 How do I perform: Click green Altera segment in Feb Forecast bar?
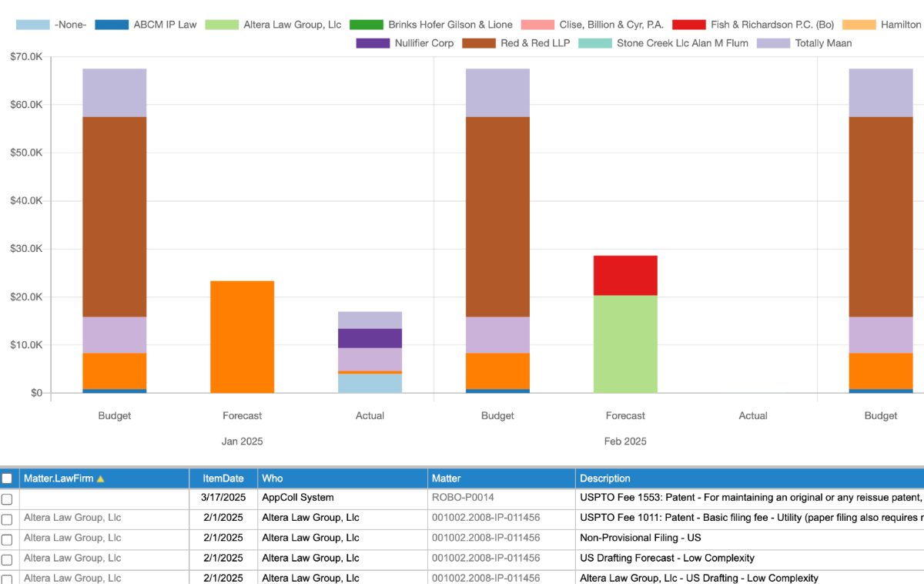point(625,344)
